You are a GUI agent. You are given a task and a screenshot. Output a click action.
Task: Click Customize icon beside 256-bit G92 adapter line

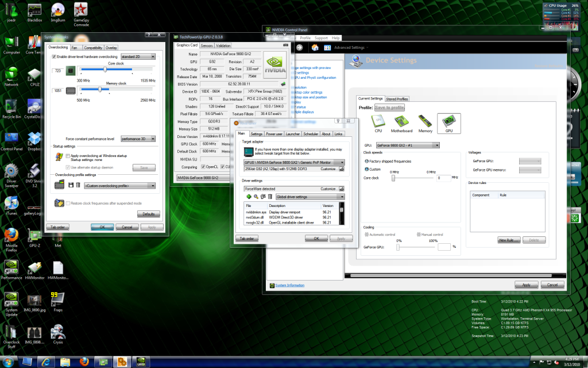pos(341,169)
